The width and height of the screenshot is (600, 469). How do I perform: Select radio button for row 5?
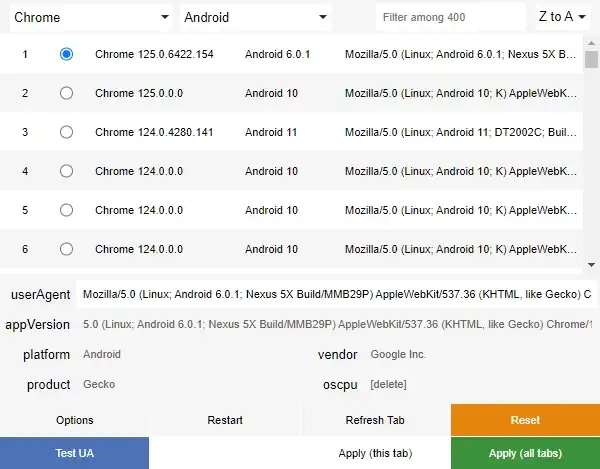66,210
